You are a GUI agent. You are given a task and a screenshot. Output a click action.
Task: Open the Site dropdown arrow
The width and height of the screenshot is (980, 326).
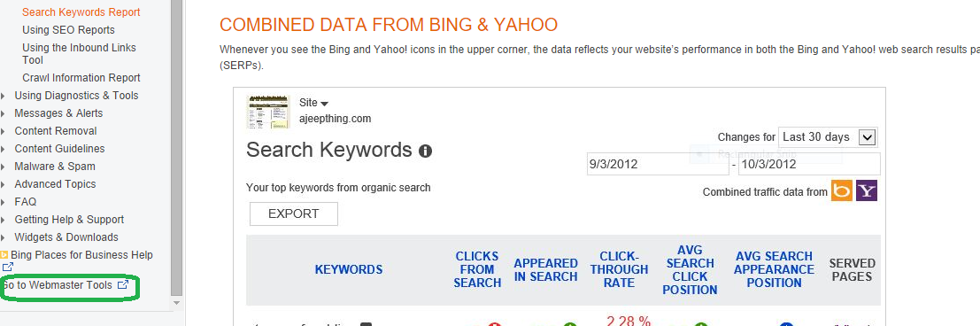[324, 104]
